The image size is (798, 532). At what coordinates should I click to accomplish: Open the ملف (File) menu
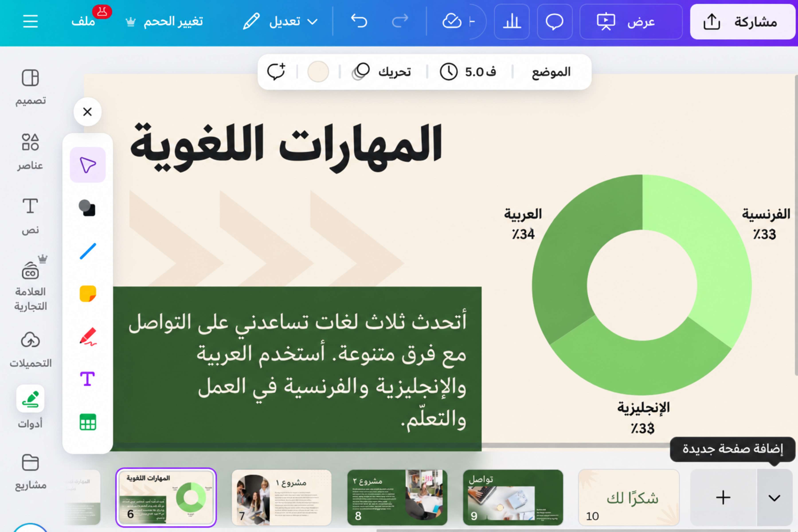[84, 22]
